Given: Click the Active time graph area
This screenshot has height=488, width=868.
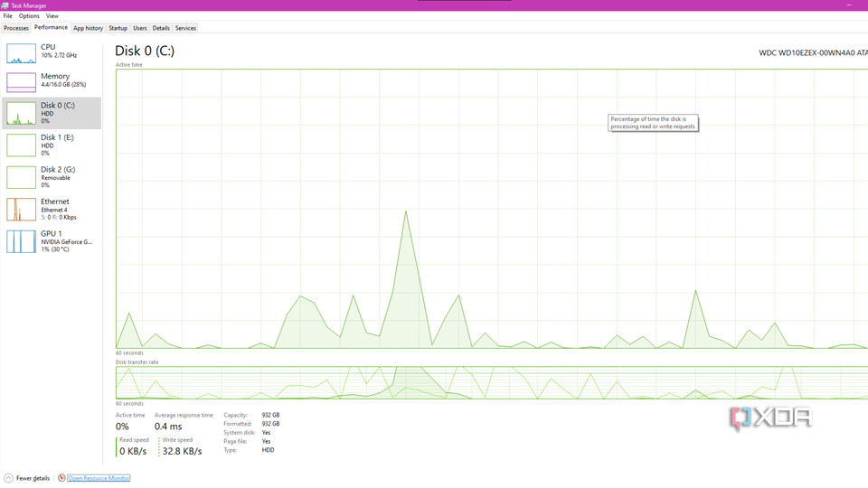Looking at the screenshot, I should (x=492, y=209).
